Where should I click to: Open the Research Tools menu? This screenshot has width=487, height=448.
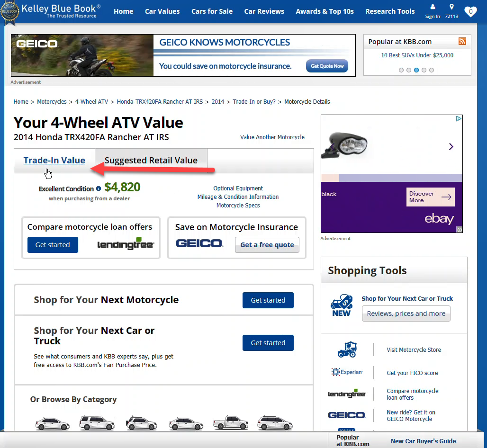click(x=390, y=11)
